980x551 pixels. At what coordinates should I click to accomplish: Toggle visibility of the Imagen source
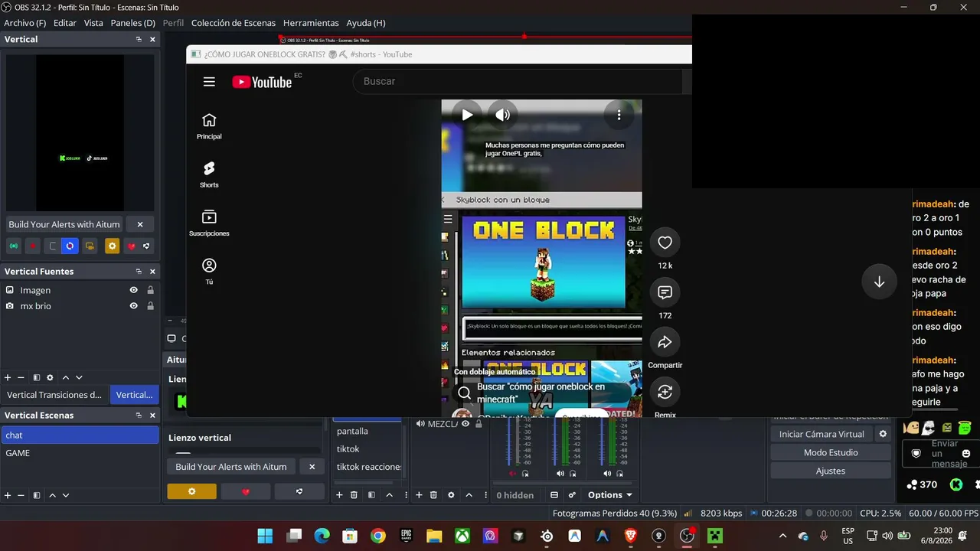point(134,290)
